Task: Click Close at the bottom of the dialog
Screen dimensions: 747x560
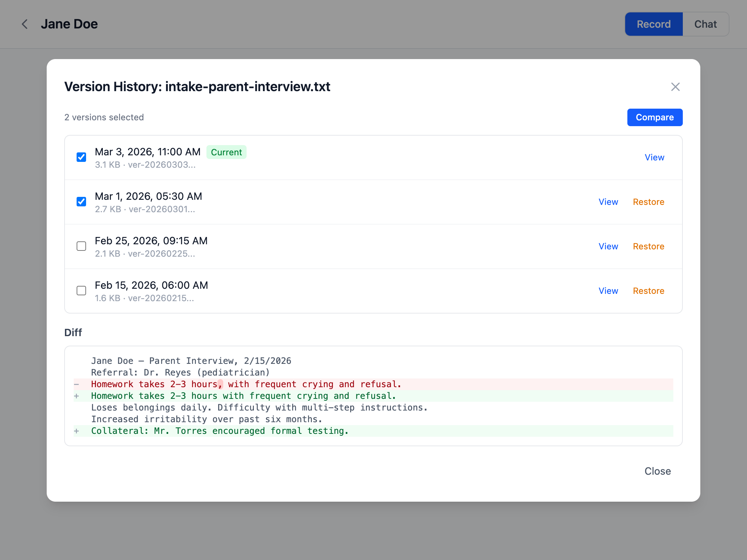Action: point(658,471)
